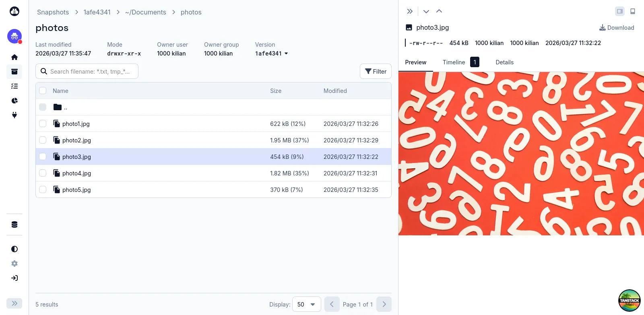Switch to the Details tab
Viewport: 644px width, 315px height.
[505, 62]
